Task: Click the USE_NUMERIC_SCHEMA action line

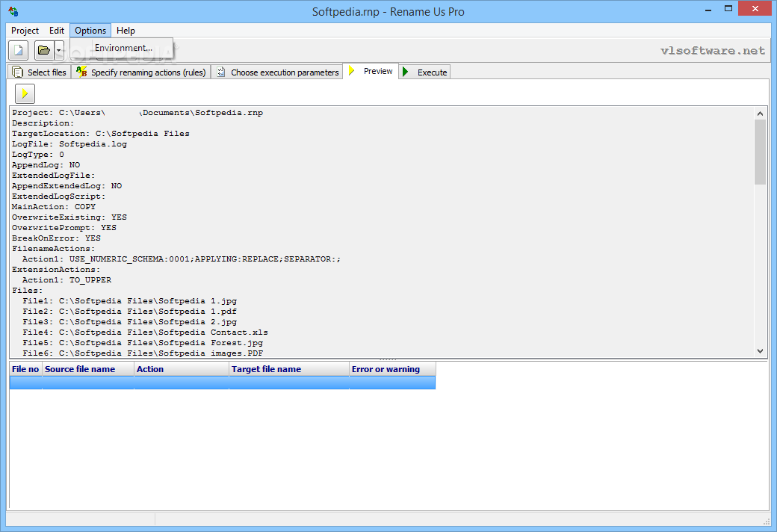Action: [182, 259]
